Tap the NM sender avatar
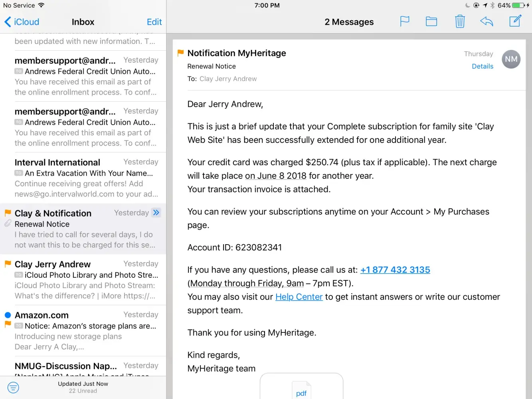The image size is (532, 399). click(x=511, y=59)
